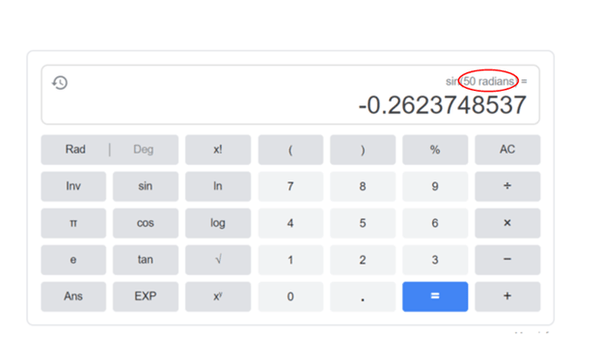
Task: Click the factorial x! key
Action: [218, 149]
